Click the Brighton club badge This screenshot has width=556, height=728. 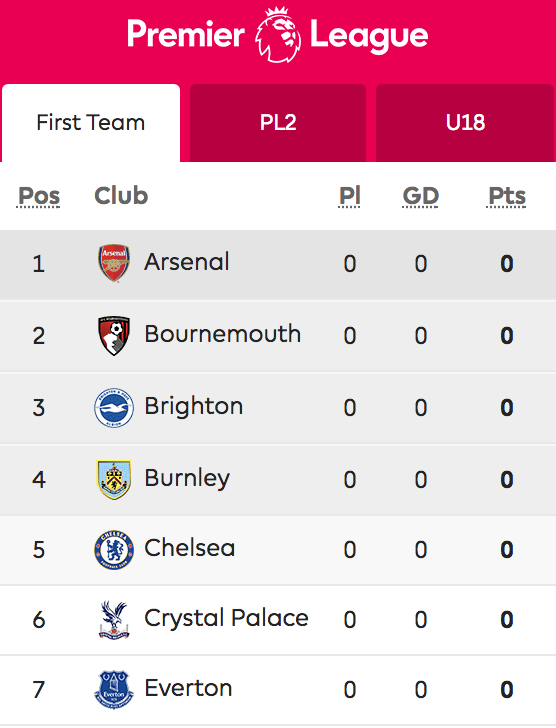[x=114, y=408]
